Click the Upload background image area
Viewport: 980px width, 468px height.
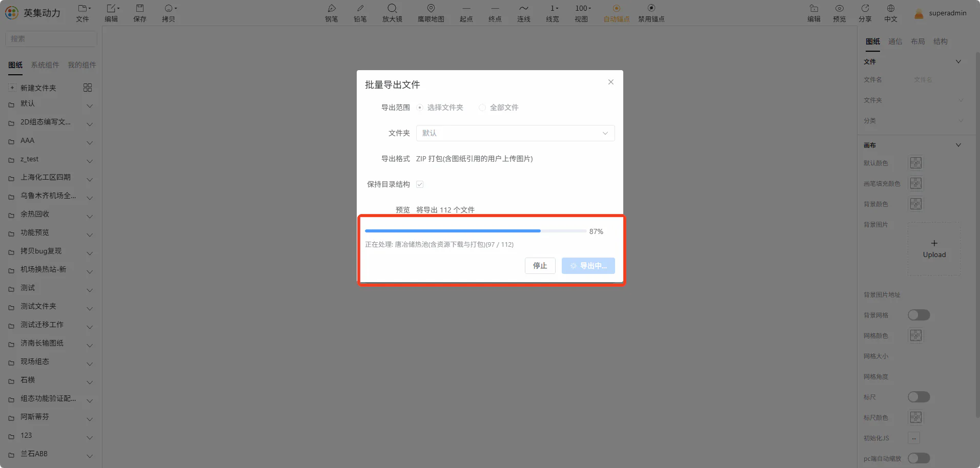pos(934,249)
